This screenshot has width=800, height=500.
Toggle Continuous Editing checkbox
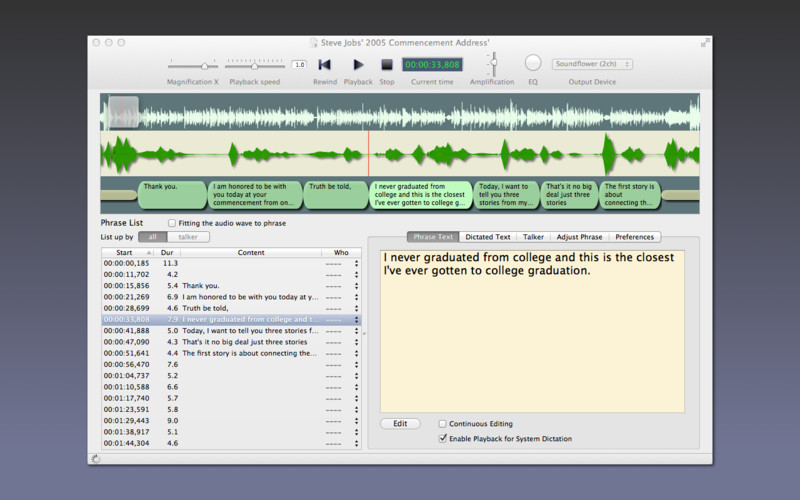pyautogui.click(x=442, y=423)
